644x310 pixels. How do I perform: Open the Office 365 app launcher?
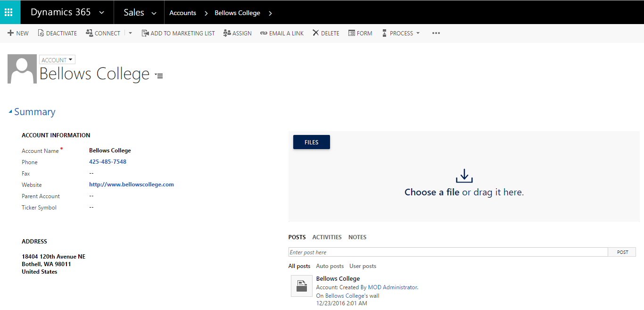9,12
